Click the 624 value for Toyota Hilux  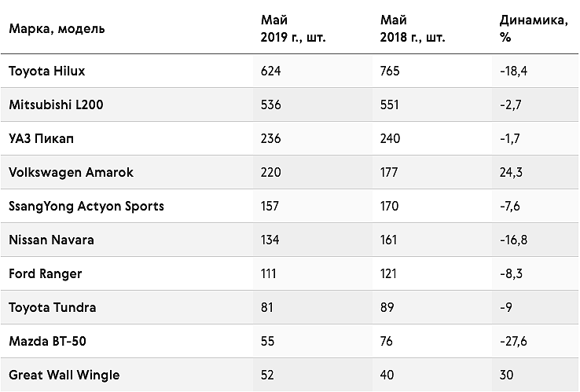(x=271, y=71)
